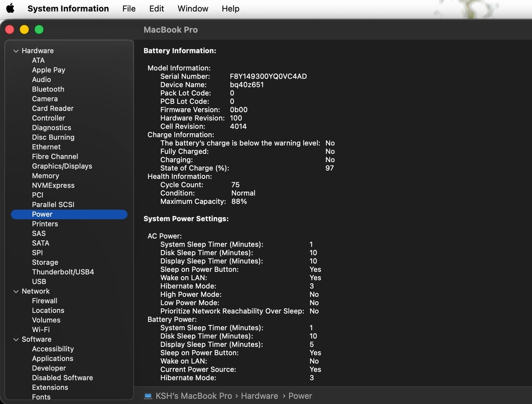Viewport: 532px width, 404px height.
Task: Click the Maximum Capacity value 88%
Action: click(239, 201)
